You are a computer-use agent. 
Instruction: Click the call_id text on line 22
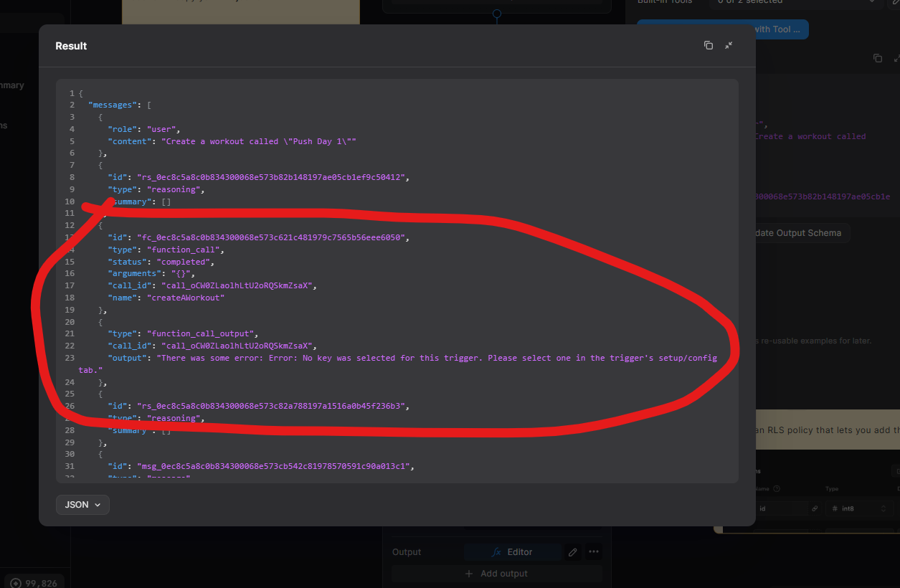click(212, 346)
